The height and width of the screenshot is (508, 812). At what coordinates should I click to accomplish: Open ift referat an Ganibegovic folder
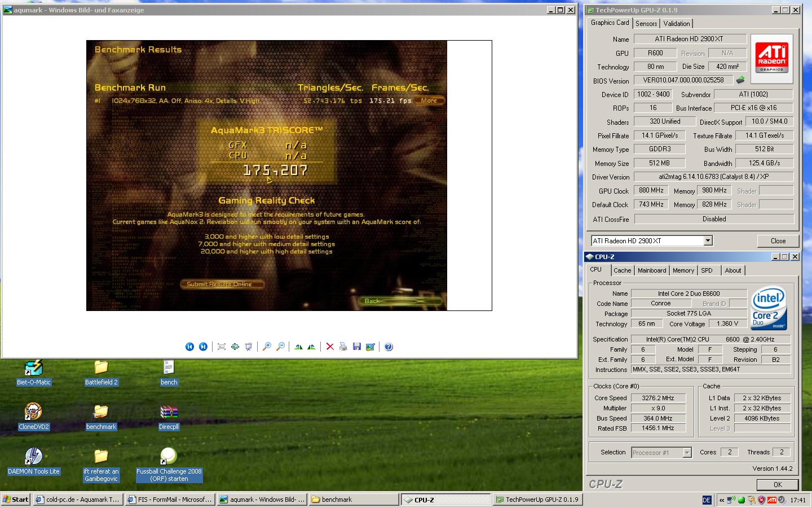click(x=101, y=465)
